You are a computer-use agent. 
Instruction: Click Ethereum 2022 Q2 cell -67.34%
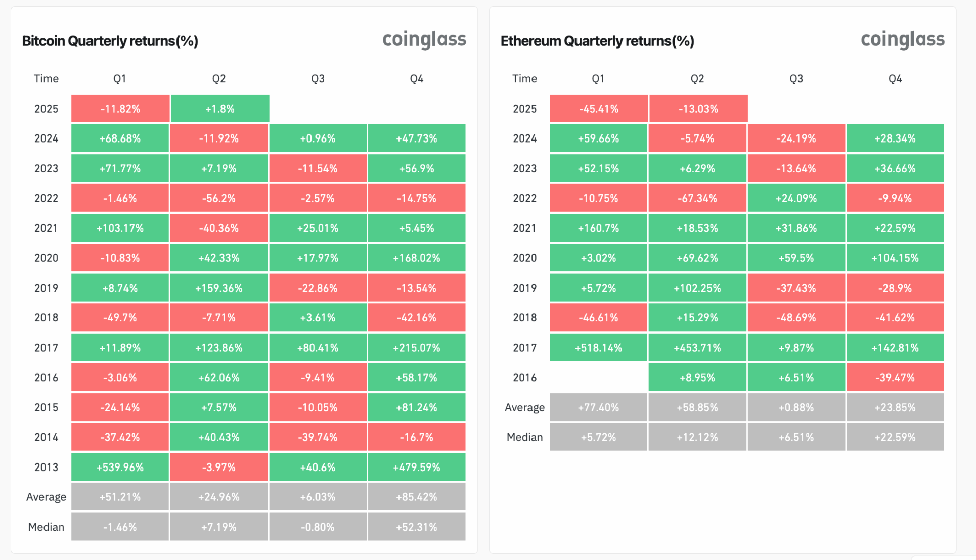point(697,198)
